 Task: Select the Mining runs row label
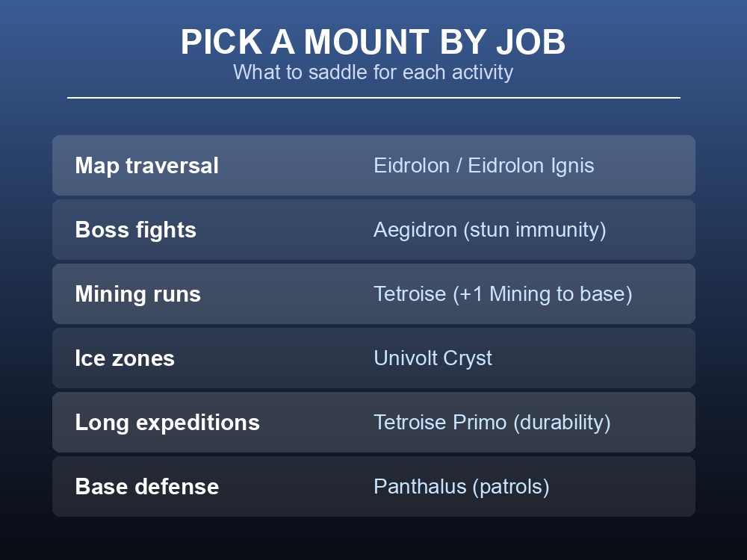point(138,293)
